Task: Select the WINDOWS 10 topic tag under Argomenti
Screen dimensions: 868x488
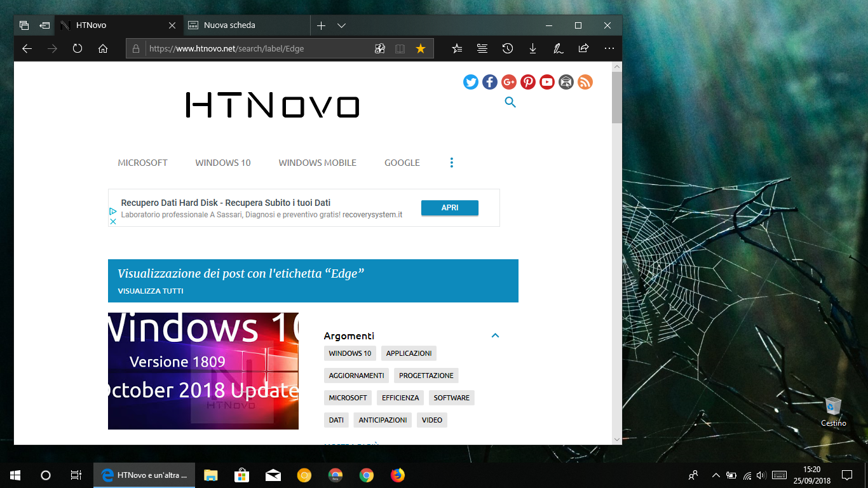Action: 350,353
